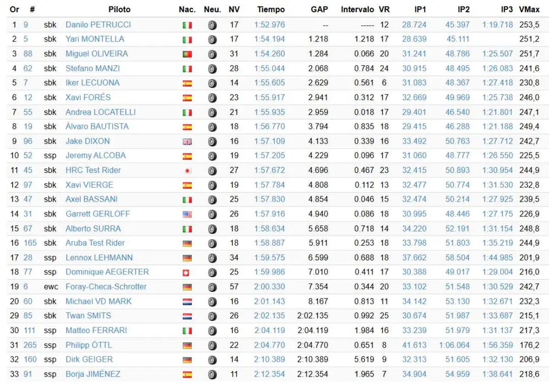Click the Dutch flag in Michael VD MARK's row

(187, 301)
